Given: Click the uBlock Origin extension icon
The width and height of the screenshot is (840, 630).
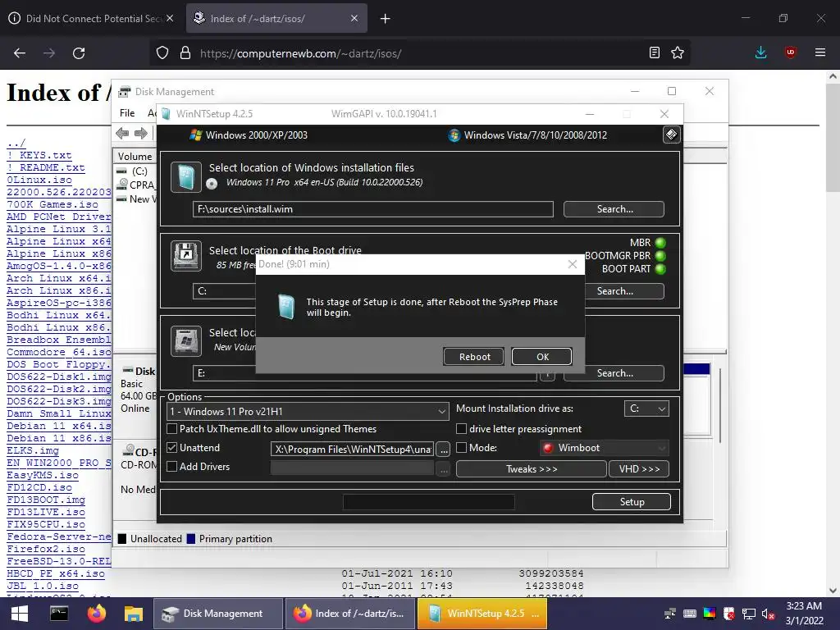Looking at the screenshot, I should tap(790, 52).
